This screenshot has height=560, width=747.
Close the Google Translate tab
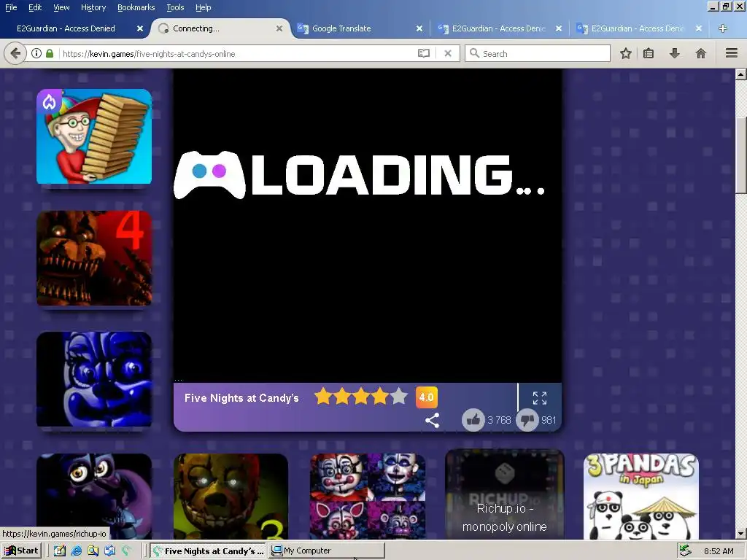[x=419, y=28]
